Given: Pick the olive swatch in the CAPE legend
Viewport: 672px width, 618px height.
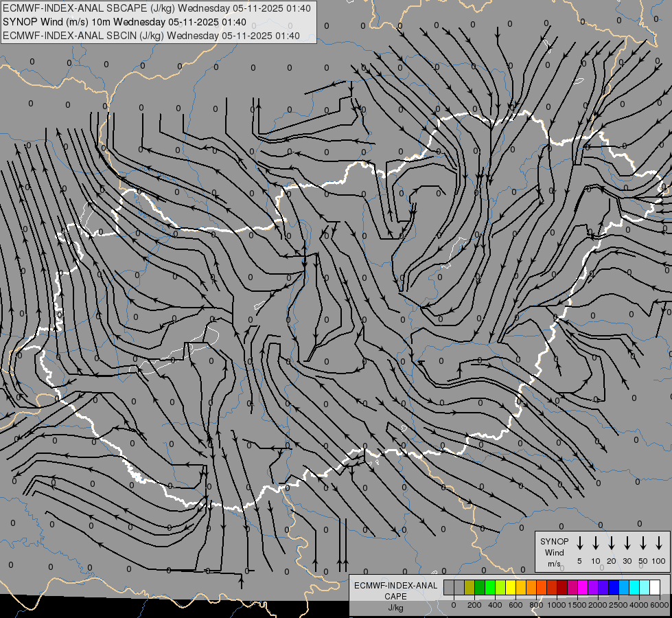Looking at the screenshot, I should point(470,587).
